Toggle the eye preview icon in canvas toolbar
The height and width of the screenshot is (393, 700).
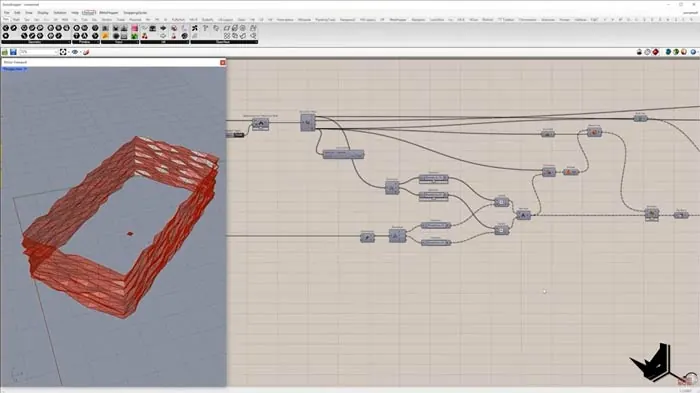tap(75, 52)
